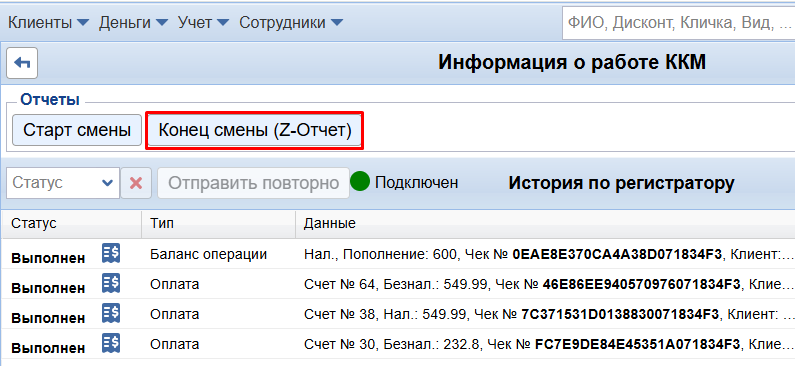Click receipt icon in Баланс операции row
795x366 pixels.
point(111,253)
